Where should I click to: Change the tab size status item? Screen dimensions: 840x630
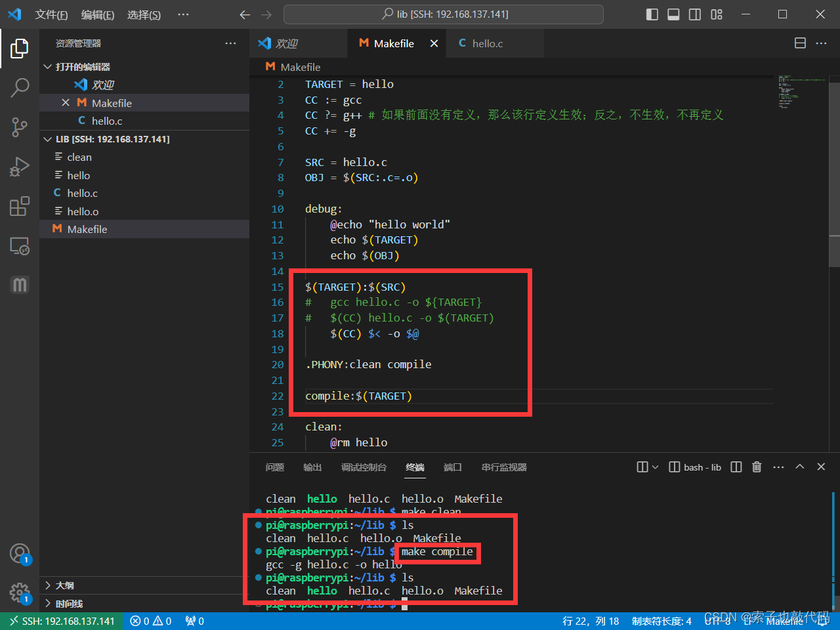661,621
